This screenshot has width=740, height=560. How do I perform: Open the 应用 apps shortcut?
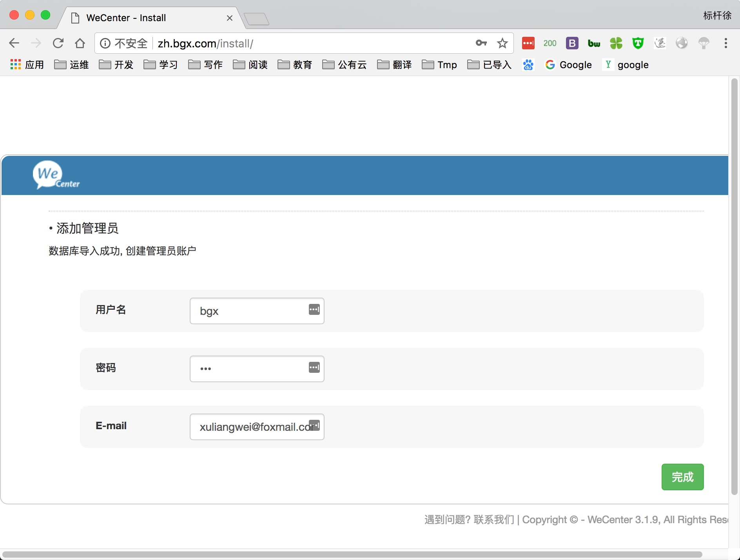pos(27,65)
